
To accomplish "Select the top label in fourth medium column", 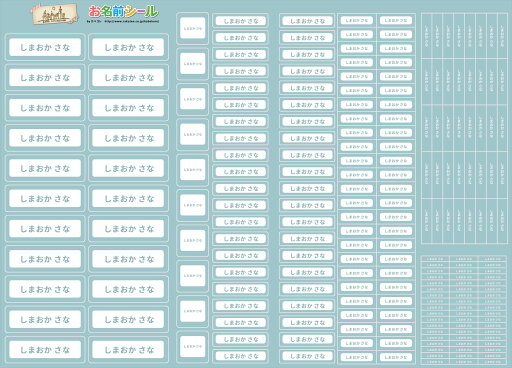I will click(307, 21).
